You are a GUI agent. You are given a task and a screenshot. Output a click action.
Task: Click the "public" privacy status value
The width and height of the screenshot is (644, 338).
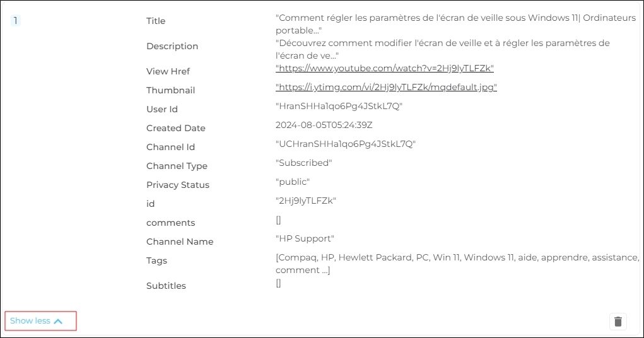click(293, 182)
